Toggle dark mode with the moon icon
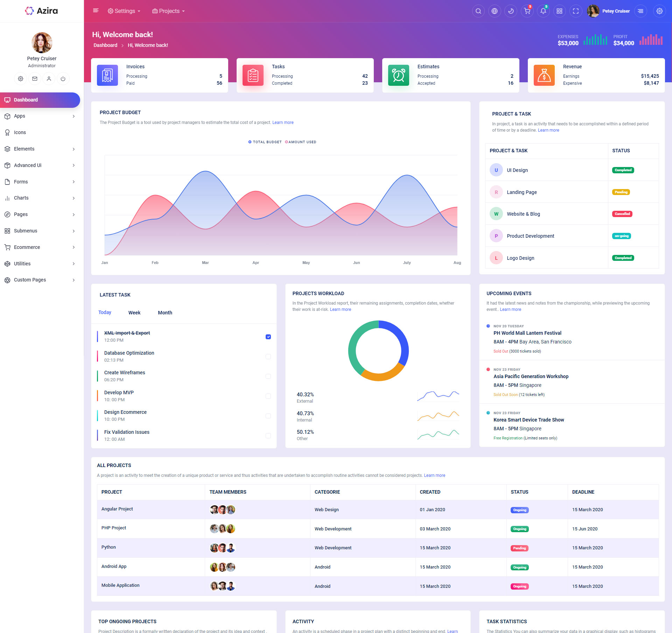This screenshot has height=633, width=672. pyautogui.click(x=511, y=11)
